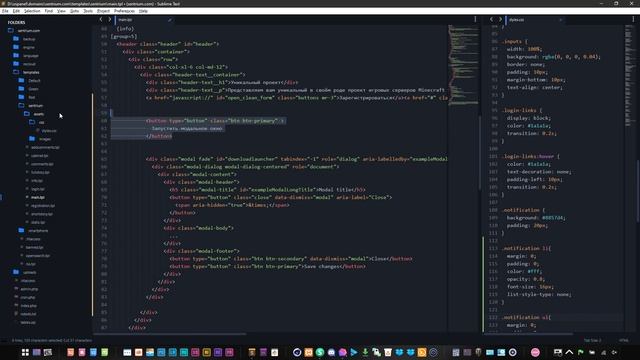Click the left editor horizontal scrollbar

171,333
